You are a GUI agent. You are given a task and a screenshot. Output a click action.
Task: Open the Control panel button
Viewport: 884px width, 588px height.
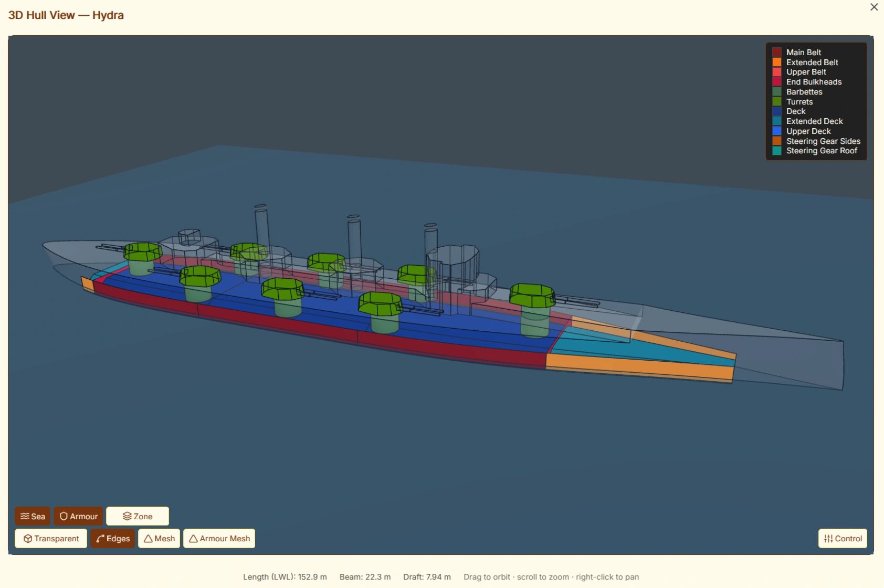843,538
